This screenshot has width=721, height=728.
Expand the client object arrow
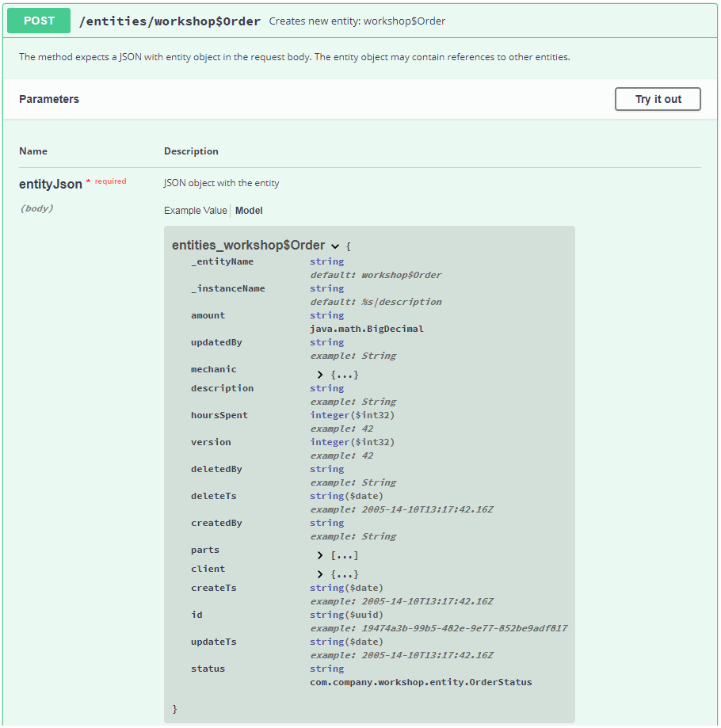tap(320, 574)
